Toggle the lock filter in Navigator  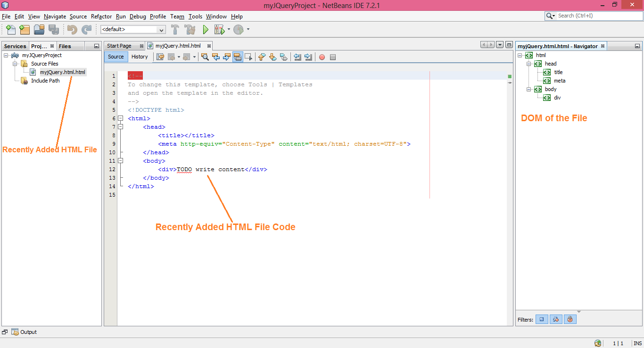pyautogui.click(x=570, y=319)
